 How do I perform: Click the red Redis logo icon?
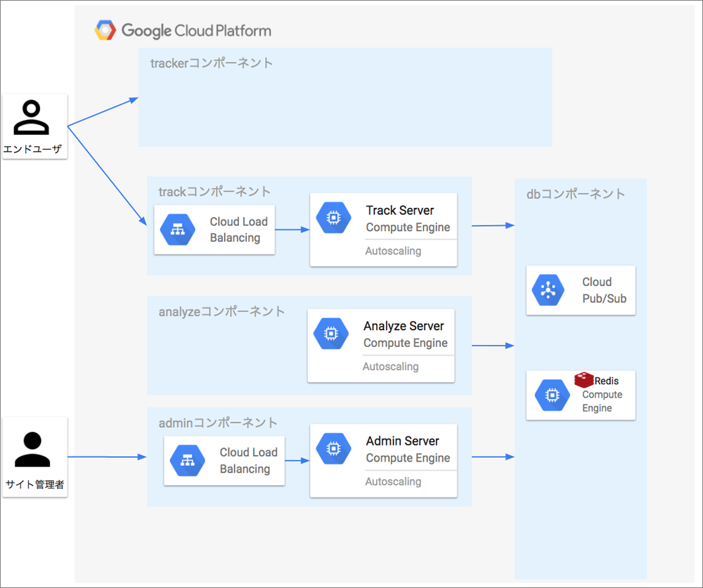583,379
